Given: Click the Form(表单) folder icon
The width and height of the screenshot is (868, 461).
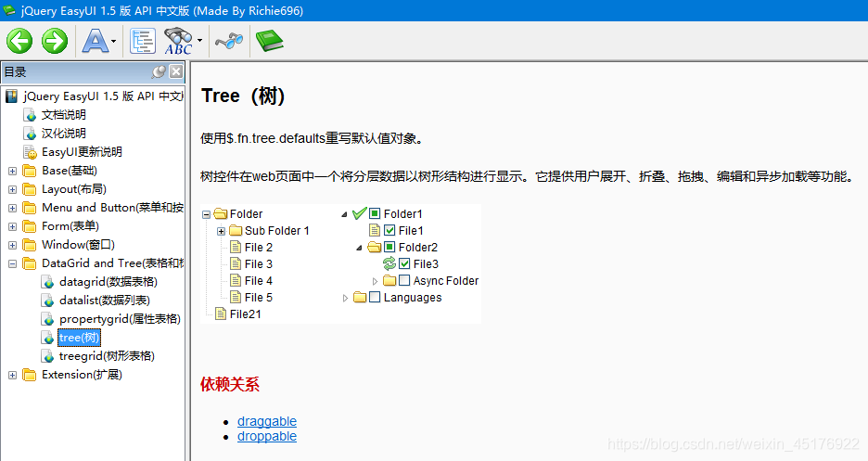Looking at the screenshot, I should tap(30, 226).
